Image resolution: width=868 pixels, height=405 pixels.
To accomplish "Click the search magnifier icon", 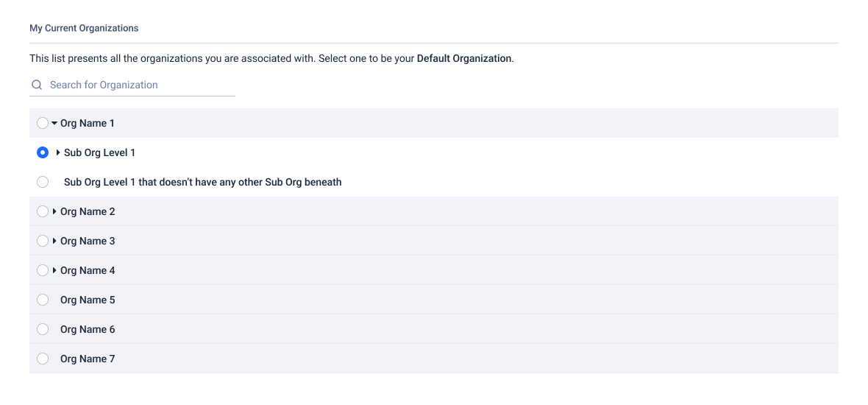I will (37, 85).
